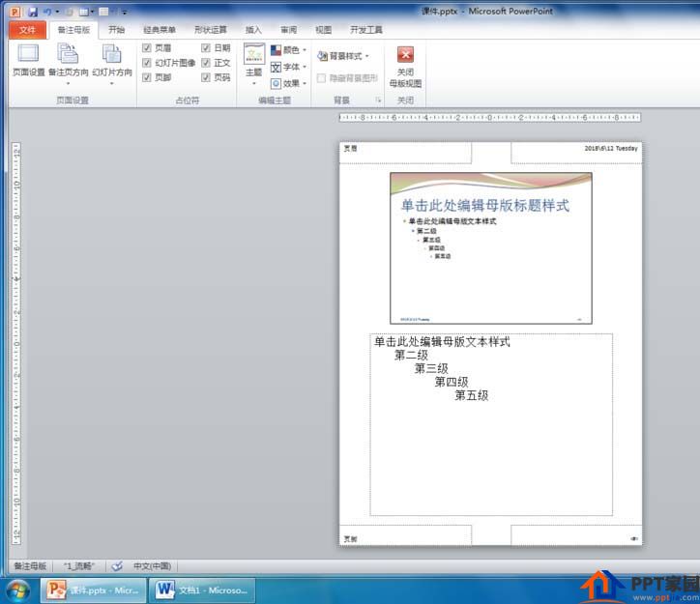700x604 pixels.
Task: Click the "1_流畅" theme name in status bar
Action: pyautogui.click(x=79, y=566)
